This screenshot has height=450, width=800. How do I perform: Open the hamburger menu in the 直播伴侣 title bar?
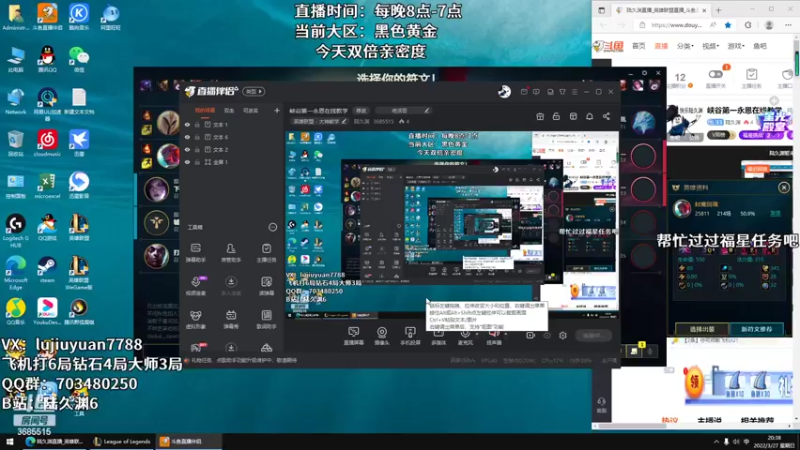point(574,92)
